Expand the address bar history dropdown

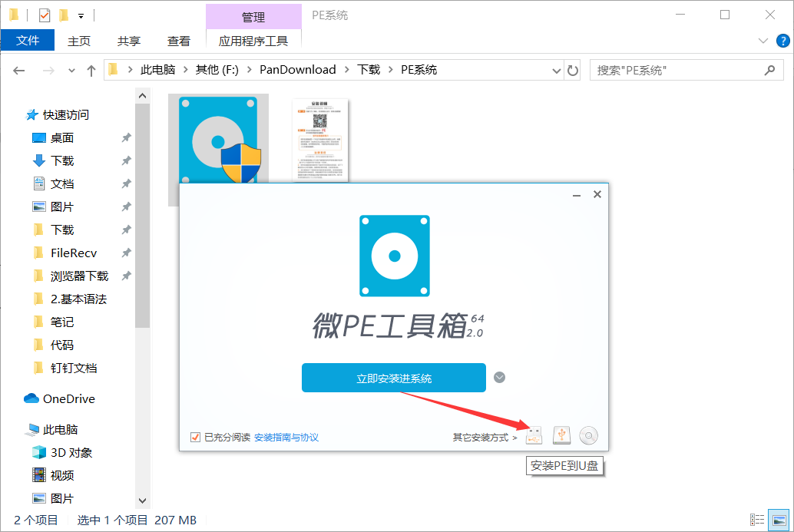point(557,71)
